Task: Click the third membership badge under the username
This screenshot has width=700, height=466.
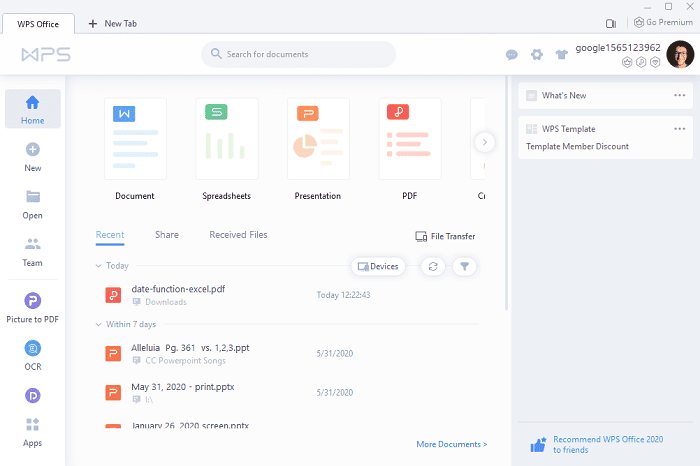Action: click(655, 62)
